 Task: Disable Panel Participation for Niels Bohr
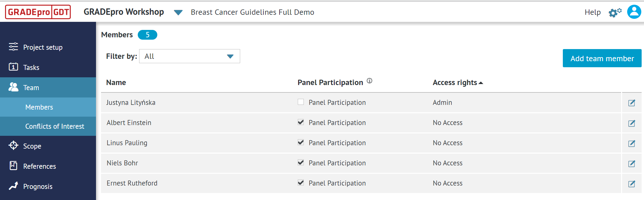(x=300, y=162)
